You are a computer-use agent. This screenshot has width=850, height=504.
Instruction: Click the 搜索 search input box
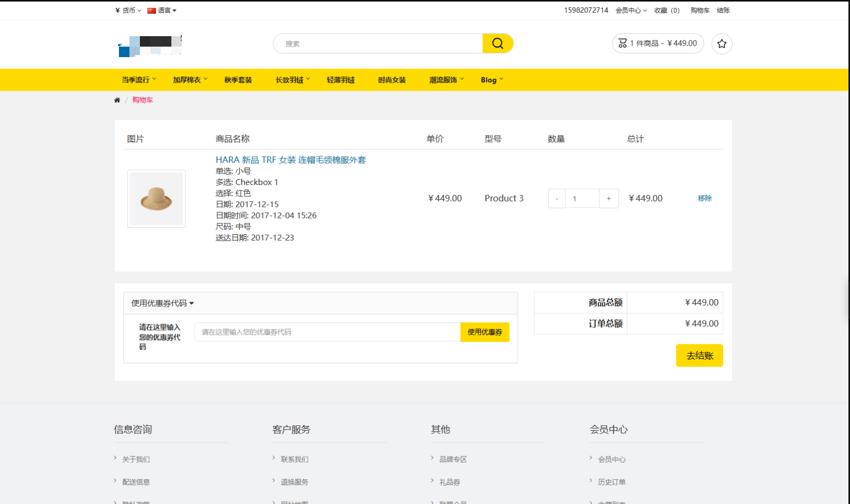378,43
